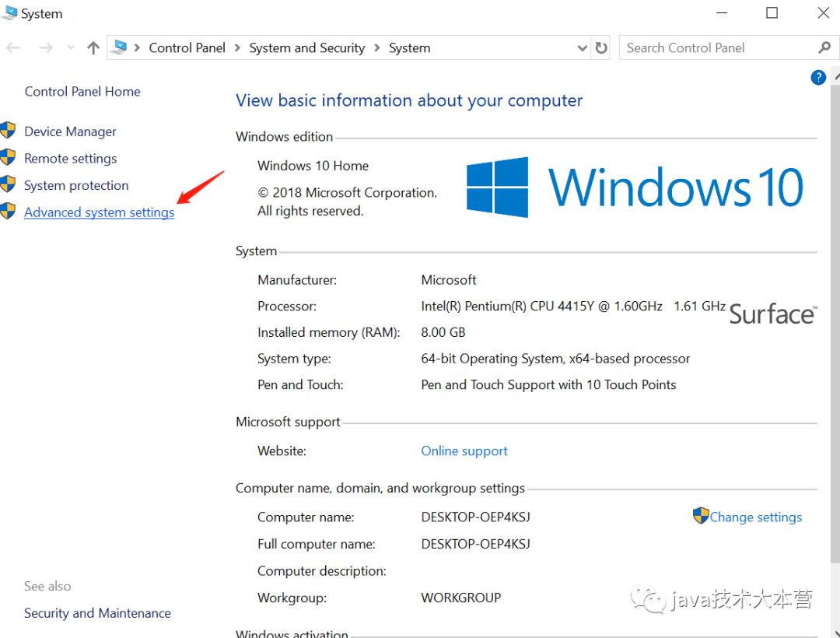This screenshot has width=840, height=638.
Task: Open the recent locations dropdown arrow
Action: [x=71, y=48]
